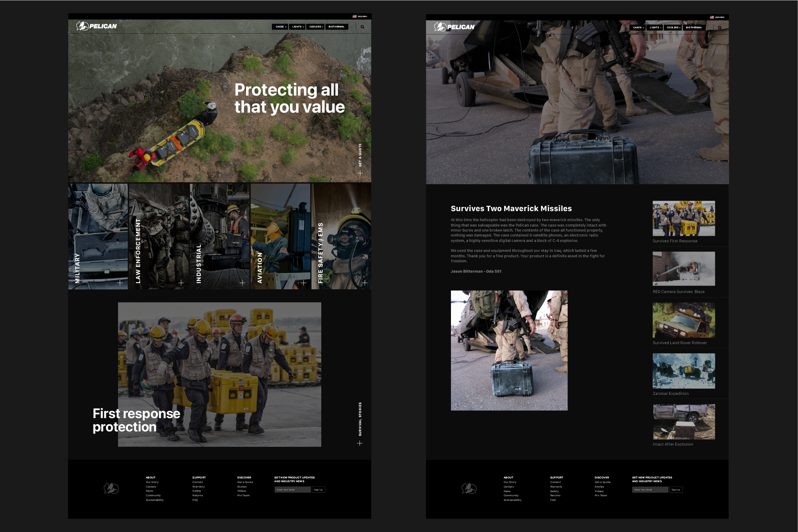Click plus icon on the Military tile
This screenshot has width=798, height=532.
pos(120,283)
